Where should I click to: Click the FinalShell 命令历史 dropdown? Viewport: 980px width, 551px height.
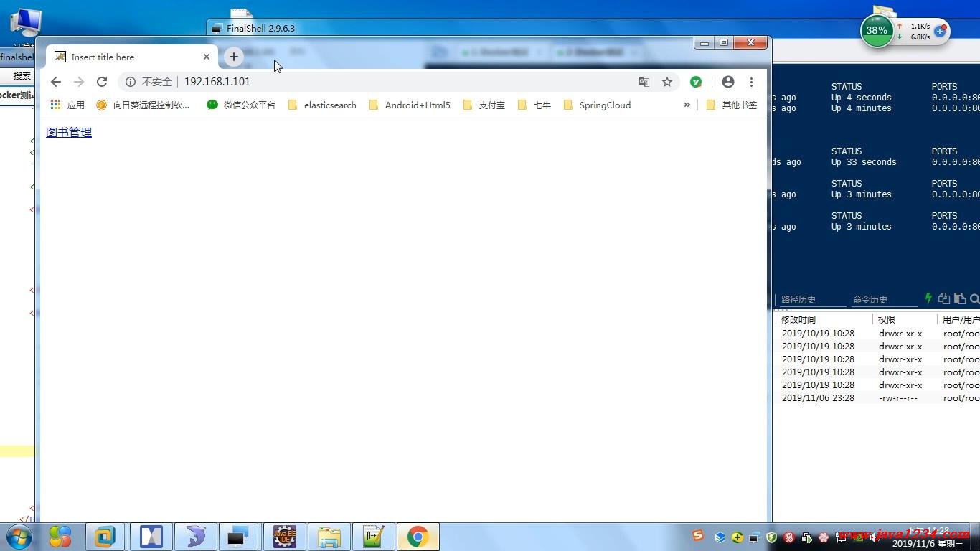[x=884, y=299]
